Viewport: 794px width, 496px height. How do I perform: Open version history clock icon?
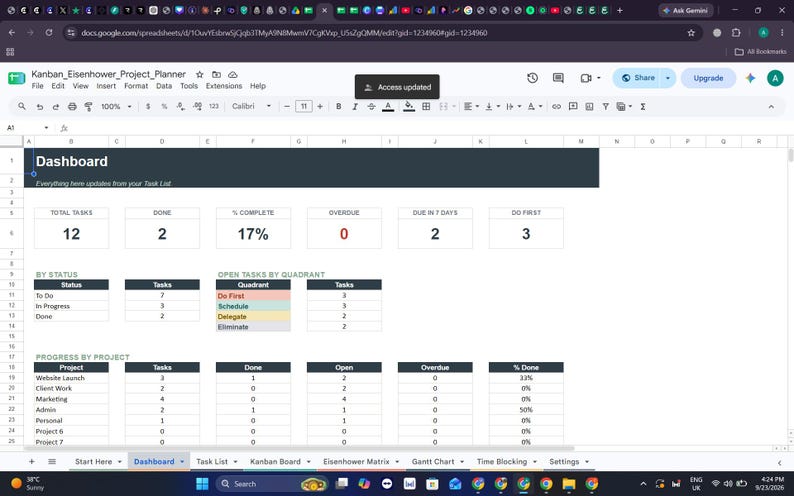pos(532,78)
